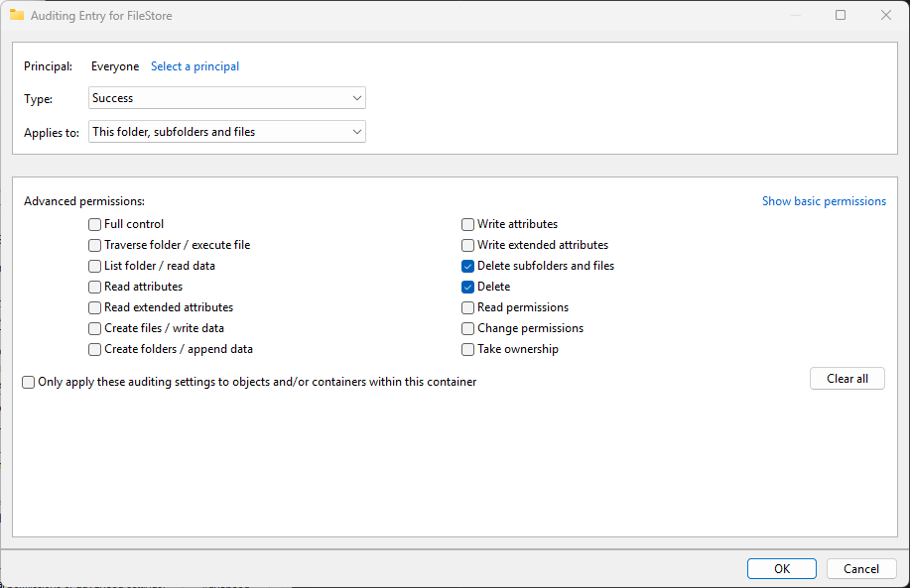
Task: Enable Change permissions checkbox
Action: click(x=468, y=328)
